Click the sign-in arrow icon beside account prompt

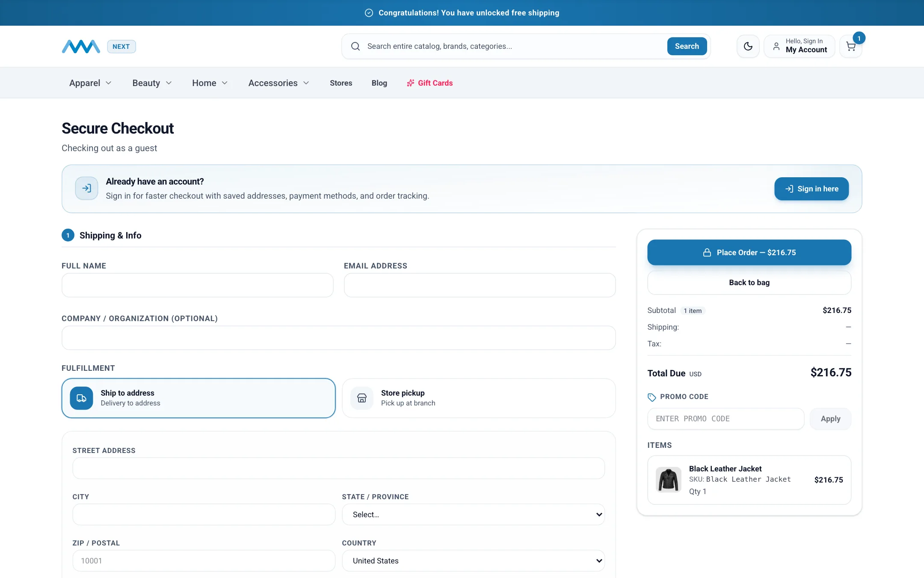(86, 188)
